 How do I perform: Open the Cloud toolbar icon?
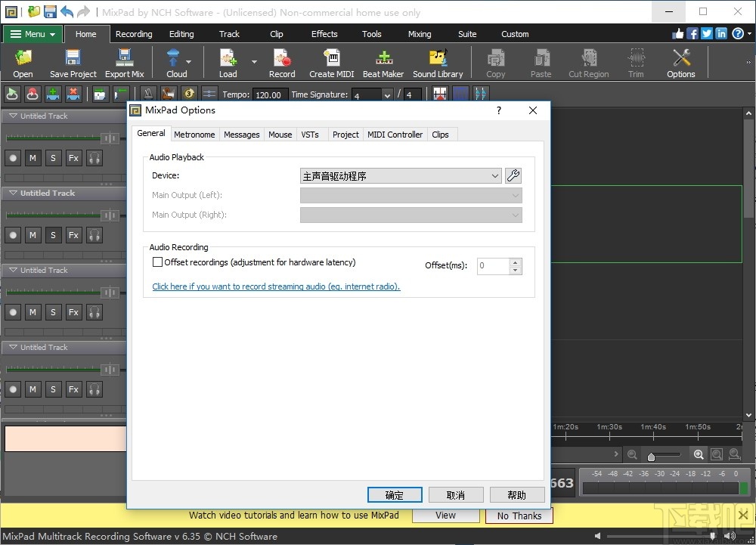tap(176, 63)
